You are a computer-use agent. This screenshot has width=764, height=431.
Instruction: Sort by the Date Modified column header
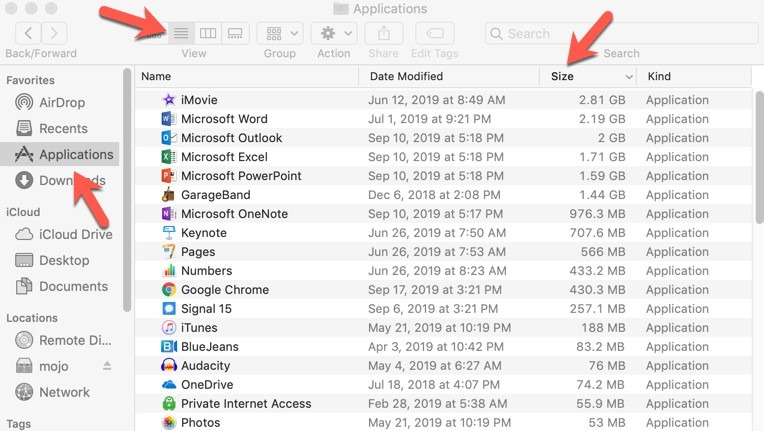pos(406,76)
